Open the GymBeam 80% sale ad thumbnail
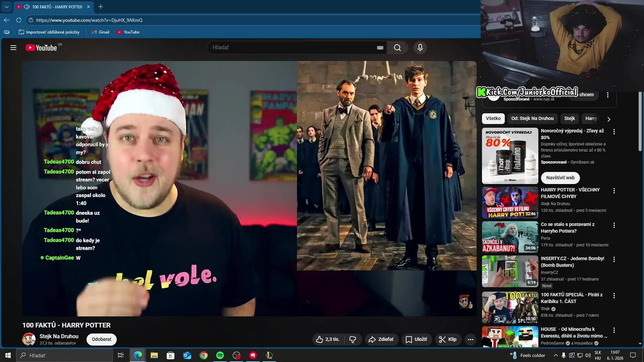The height and width of the screenshot is (362, 644). pos(510,156)
